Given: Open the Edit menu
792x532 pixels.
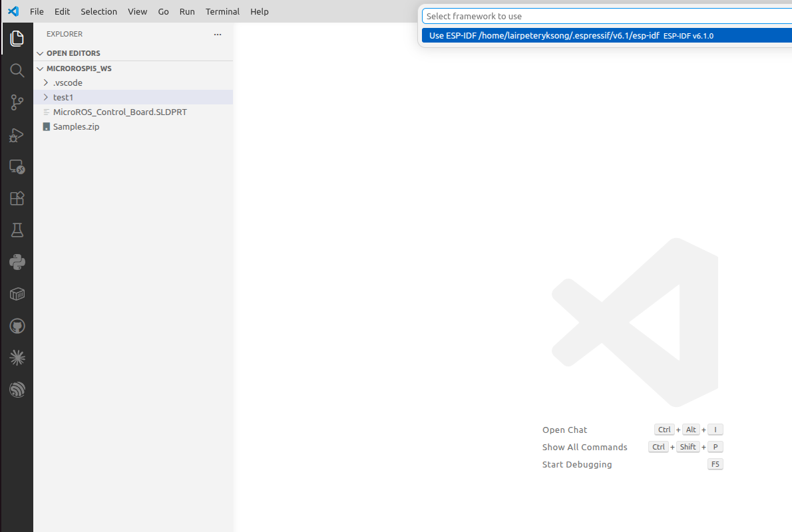Looking at the screenshot, I should tap(62, 11).
